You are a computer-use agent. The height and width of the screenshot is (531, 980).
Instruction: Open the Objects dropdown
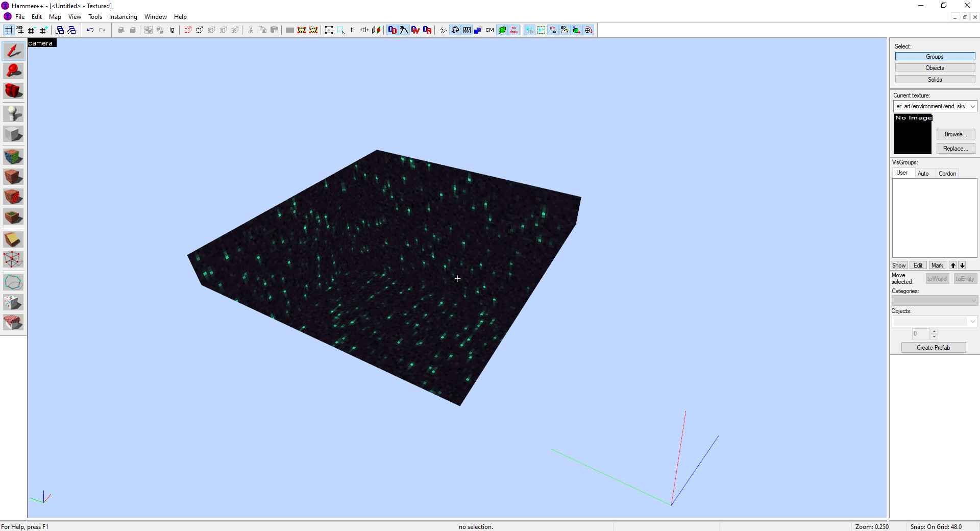(x=973, y=321)
